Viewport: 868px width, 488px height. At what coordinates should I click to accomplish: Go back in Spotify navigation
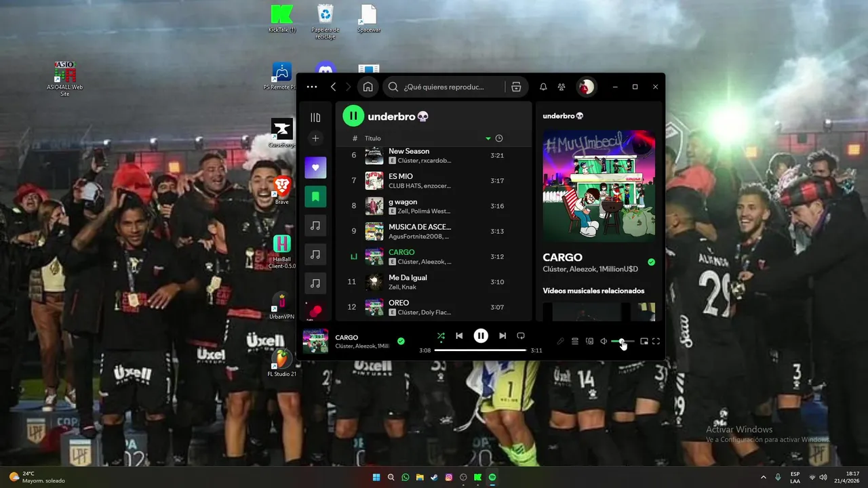tap(333, 87)
